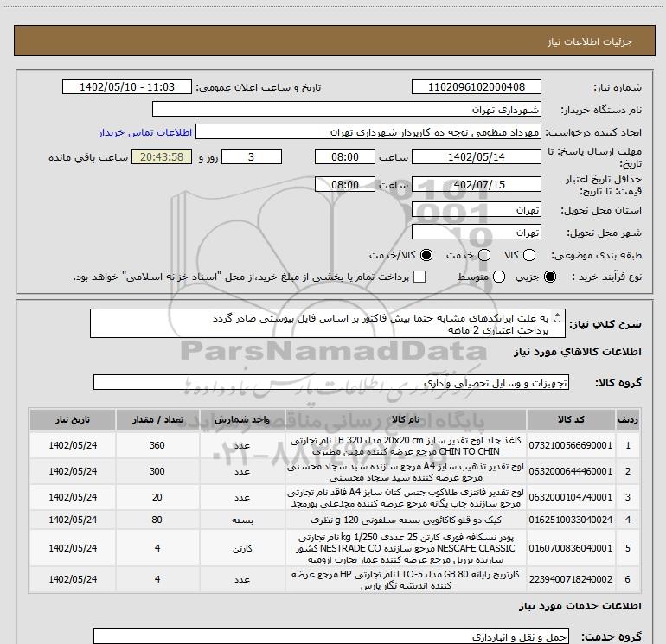Click the remaining days field showing 3
This screenshot has height=644, width=666.
[x=252, y=156]
